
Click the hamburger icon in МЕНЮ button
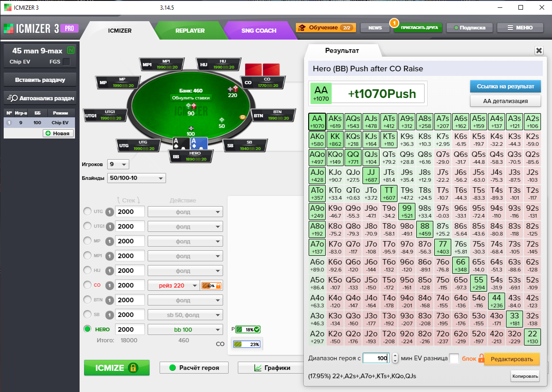click(x=510, y=28)
